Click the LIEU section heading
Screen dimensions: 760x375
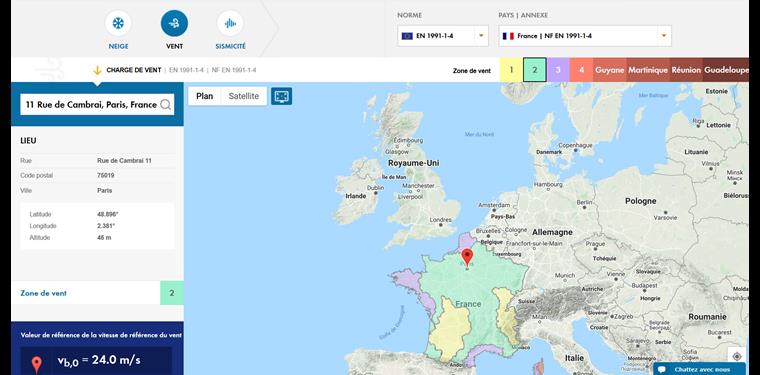[x=28, y=141]
